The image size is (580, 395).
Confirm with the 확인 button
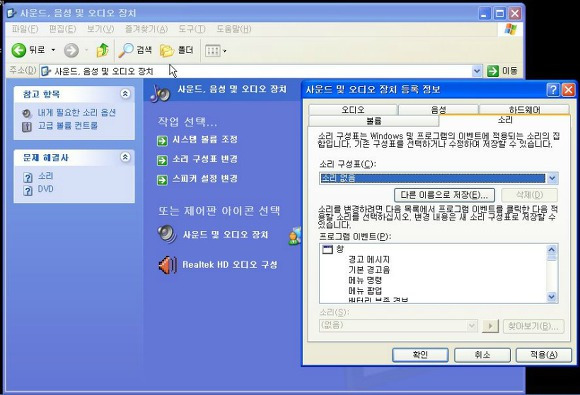click(420, 355)
